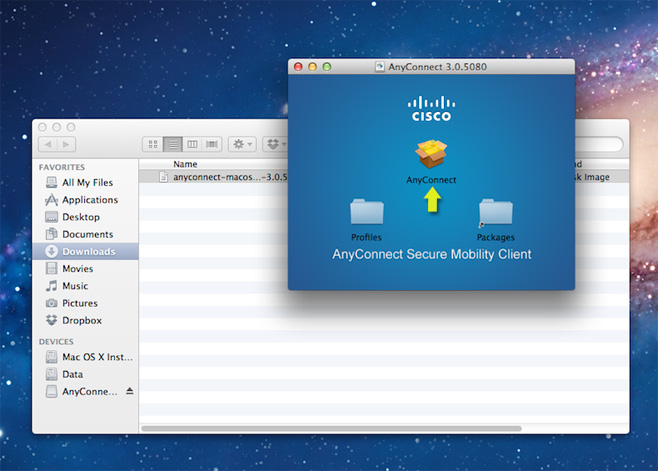
Task: Switch Finder to column view
Action: coord(192,145)
